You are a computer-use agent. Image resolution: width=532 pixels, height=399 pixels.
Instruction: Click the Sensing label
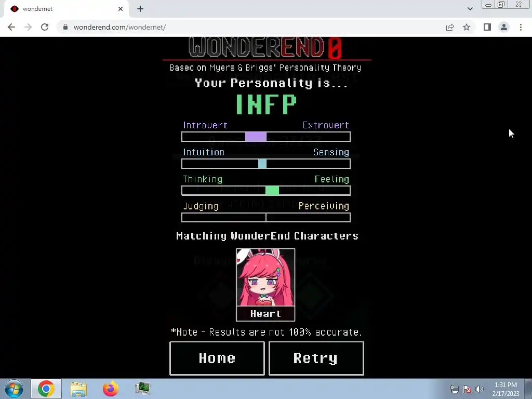331,152
